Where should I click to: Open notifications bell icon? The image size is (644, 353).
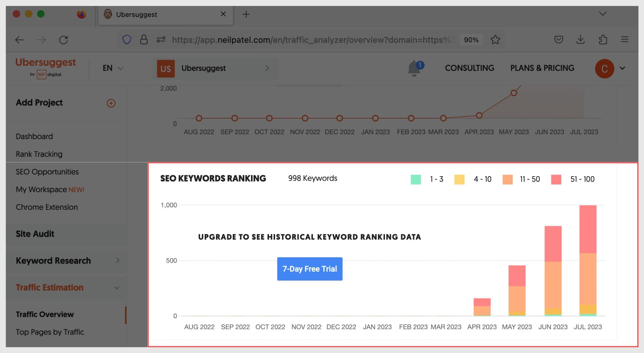click(x=415, y=68)
